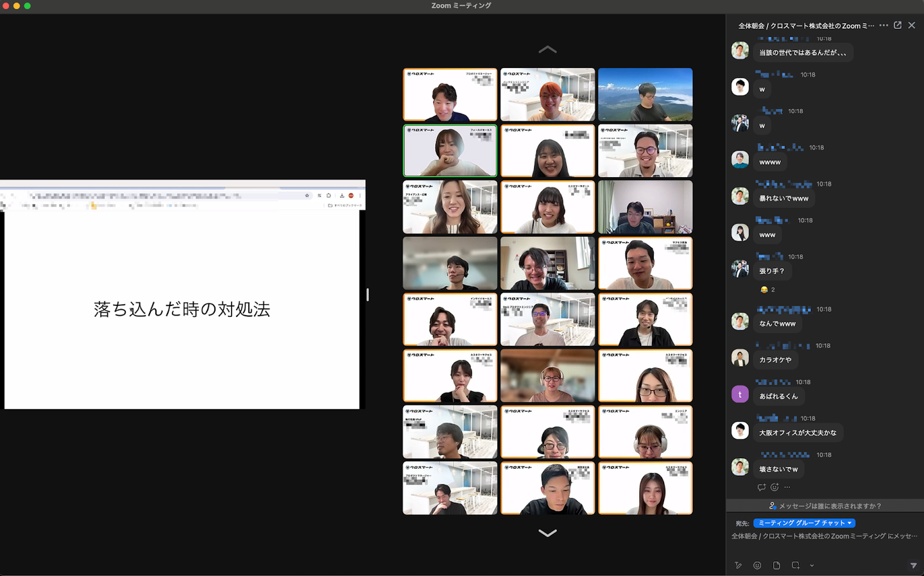Screen dimensions: 924x576
Task: Select the 張り手？ chat message
Action: pyautogui.click(x=772, y=271)
